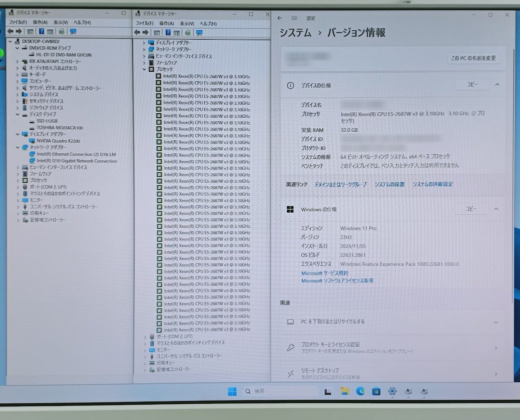
Task: Select DESKTOP-C4VBRDJ root node in left window
Action: pos(41,42)
